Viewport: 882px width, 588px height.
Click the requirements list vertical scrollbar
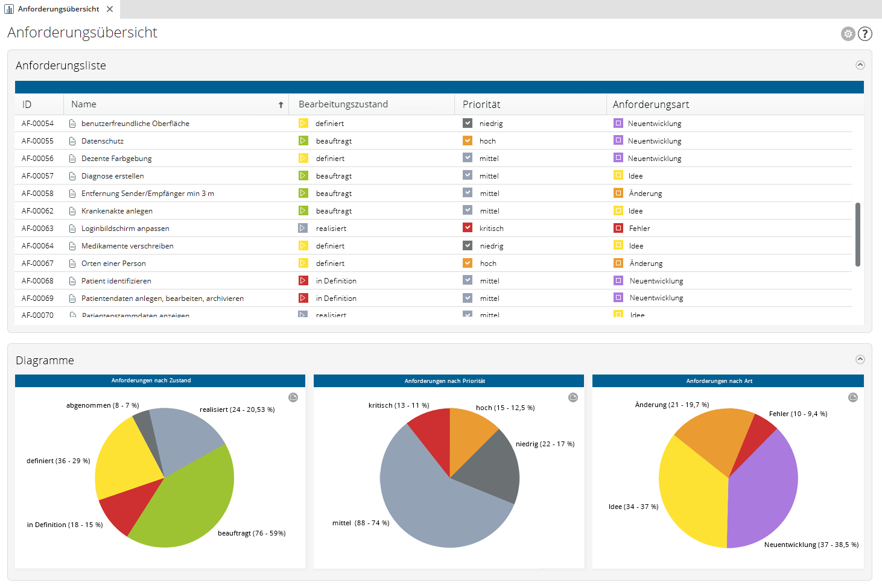tap(858, 234)
